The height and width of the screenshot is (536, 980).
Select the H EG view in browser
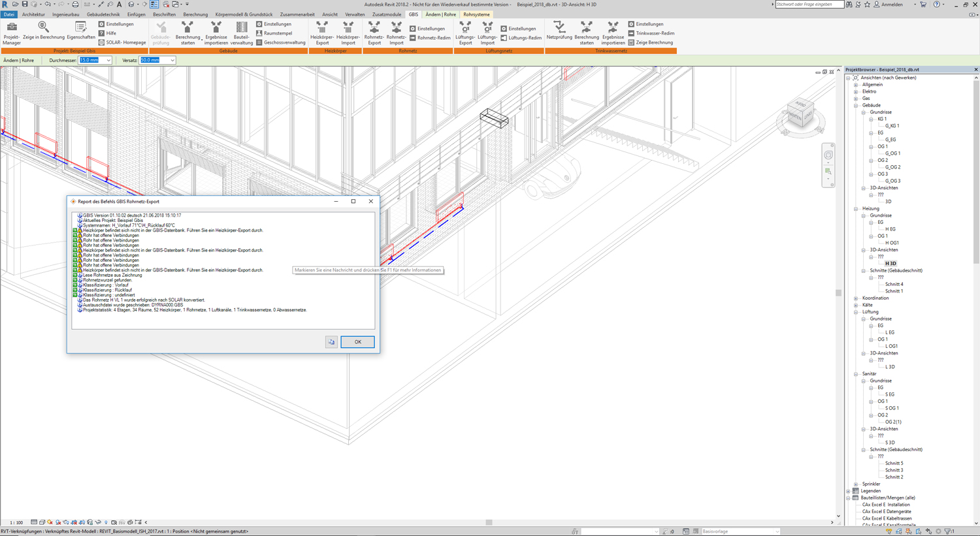890,229
